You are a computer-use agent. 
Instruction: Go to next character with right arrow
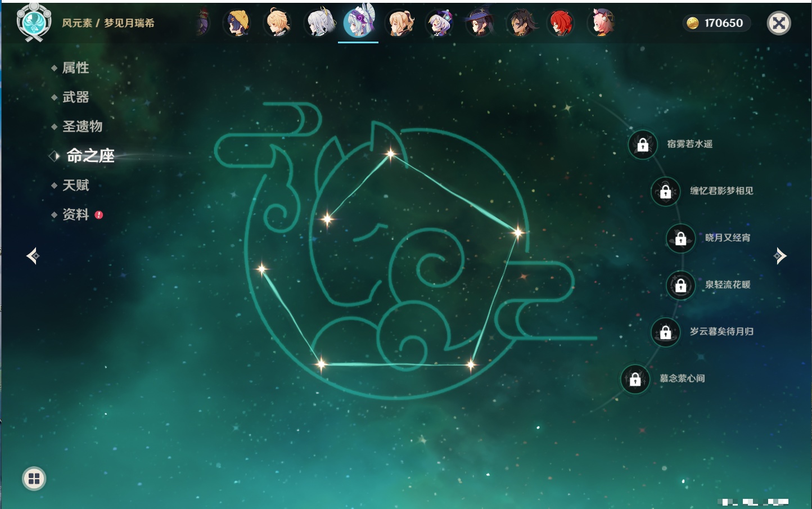point(780,256)
